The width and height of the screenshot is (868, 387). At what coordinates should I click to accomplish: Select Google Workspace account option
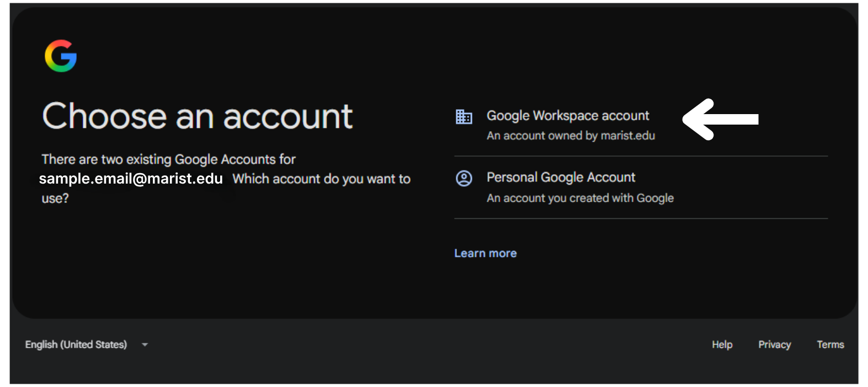(x=641, y=125)
